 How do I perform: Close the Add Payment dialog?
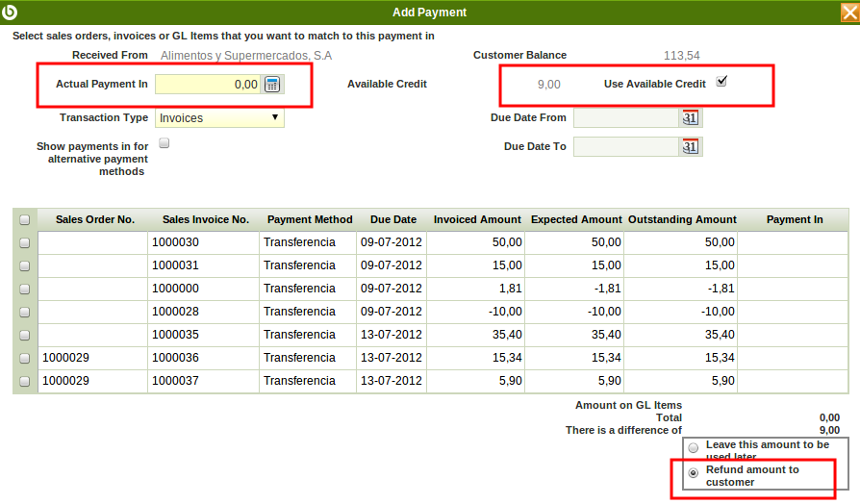848,13
